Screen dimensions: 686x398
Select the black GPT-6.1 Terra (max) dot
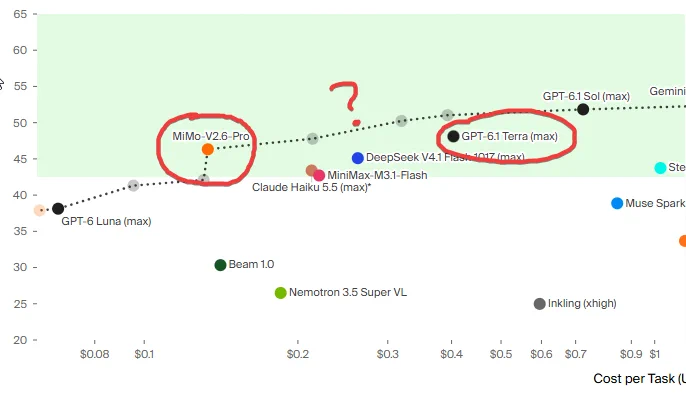click(453, 136)
